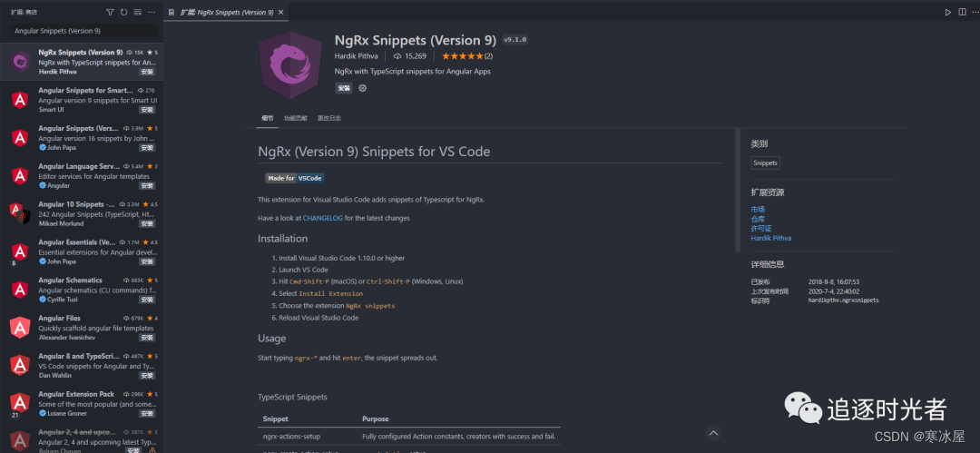The height and width of the screenshot is (453, 980).
Task: Click the Angular Extension Pack icon
Action: (x=20, y=404)
